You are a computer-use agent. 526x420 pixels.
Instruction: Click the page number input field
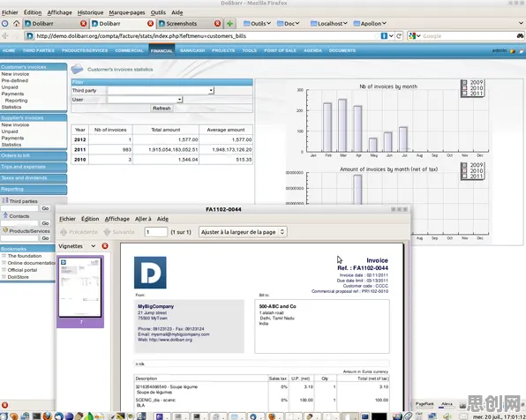point(156,232)
